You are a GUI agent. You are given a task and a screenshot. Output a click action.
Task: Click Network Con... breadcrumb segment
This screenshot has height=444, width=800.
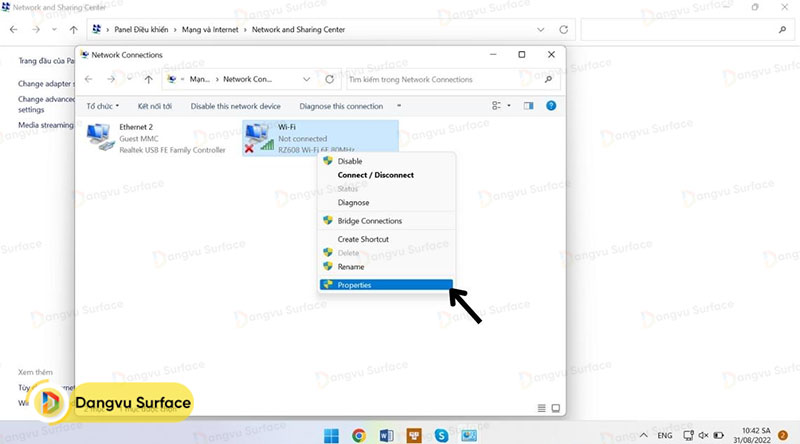(247, 79)
